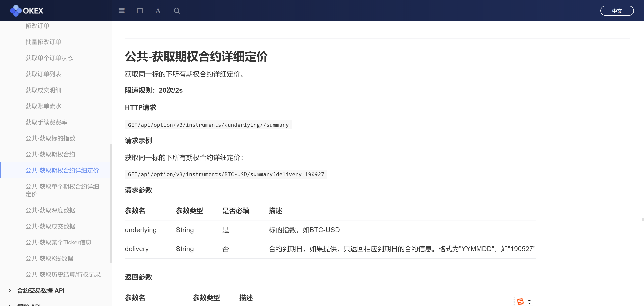Image resolution: width=644 pixels, height=306 pixels.
Task: Open 公共-获取历史结算/行权记录 entry
Action: [x=63, y=275]
